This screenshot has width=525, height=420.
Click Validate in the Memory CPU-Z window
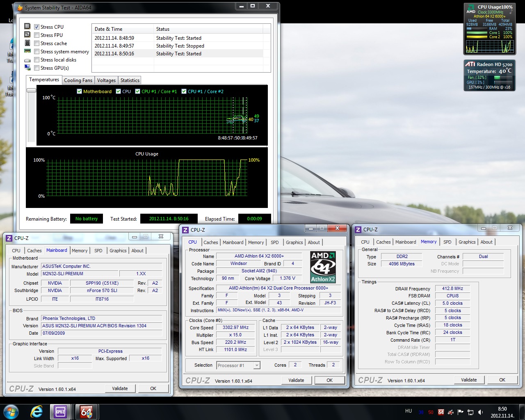[469, 380]
